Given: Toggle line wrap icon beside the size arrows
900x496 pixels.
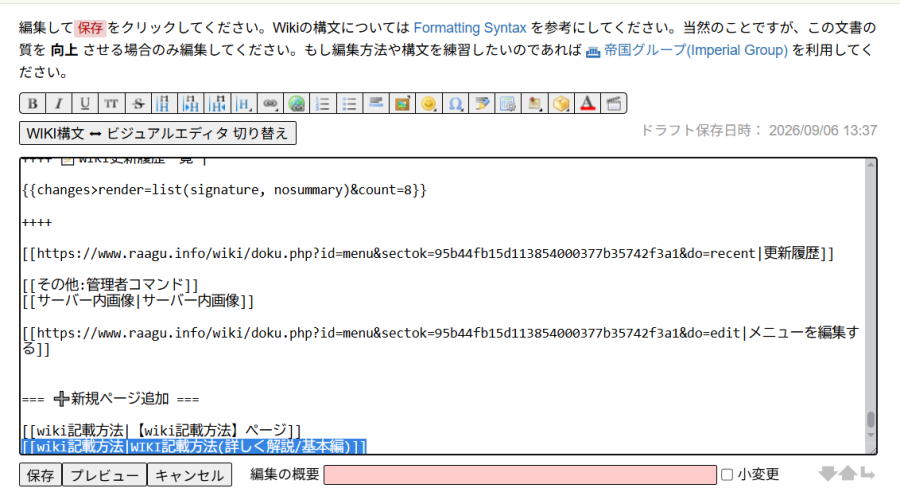Looking at the screenshot, I should click(x=867, y=474).
